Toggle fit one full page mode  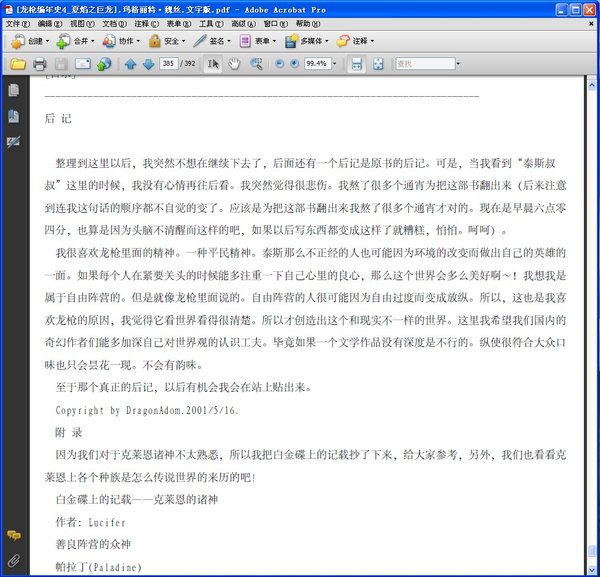pyautogui.click(x=378, y=64)
